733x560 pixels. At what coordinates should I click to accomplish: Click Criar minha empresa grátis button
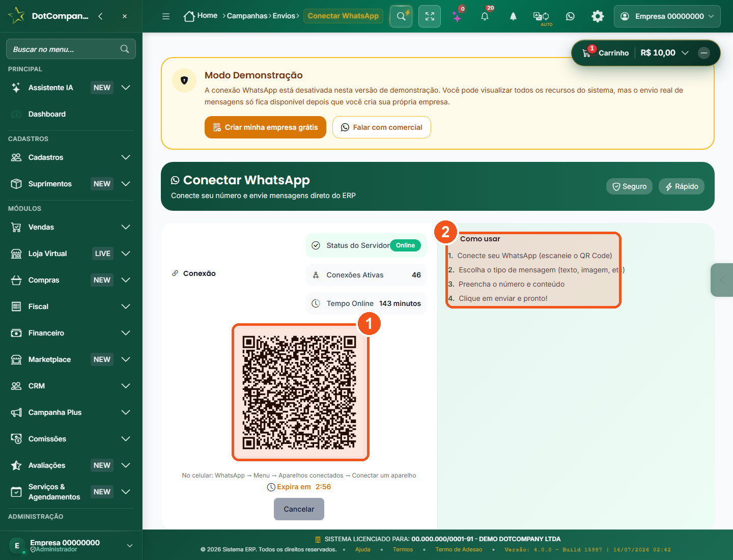(x=265, y=127)
